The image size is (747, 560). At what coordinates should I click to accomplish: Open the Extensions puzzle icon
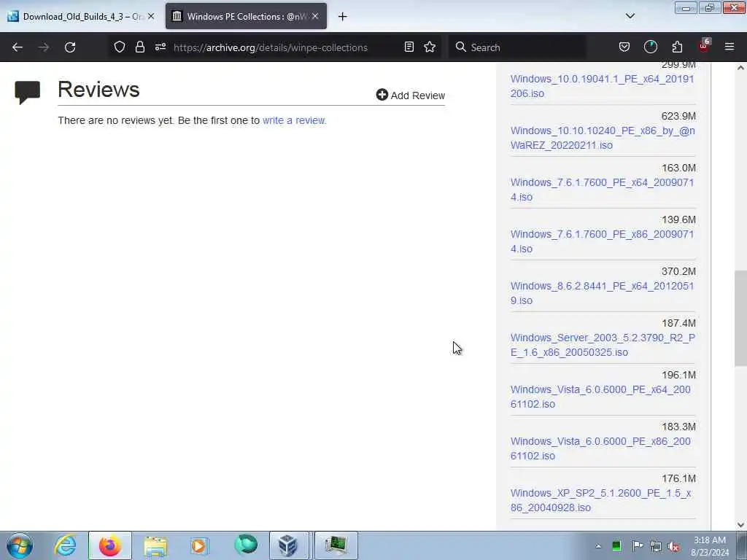677,47
